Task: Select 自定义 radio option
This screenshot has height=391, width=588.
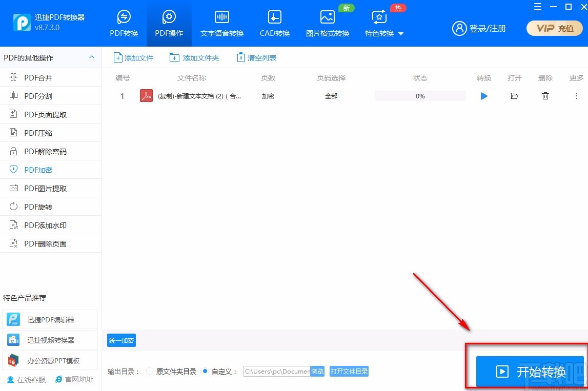Action: click(205, 371)
